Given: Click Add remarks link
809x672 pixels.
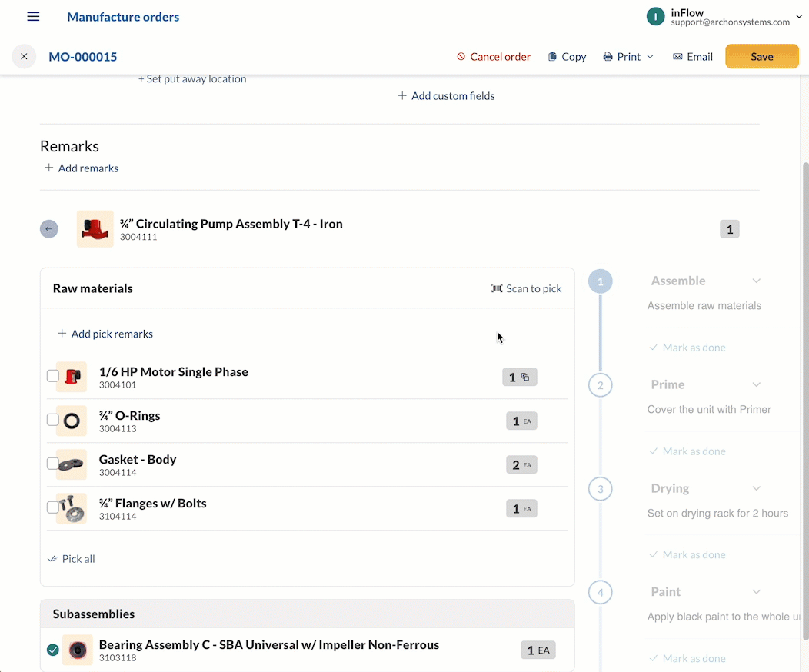Looking at the screenshot, I should click(82, 168).
